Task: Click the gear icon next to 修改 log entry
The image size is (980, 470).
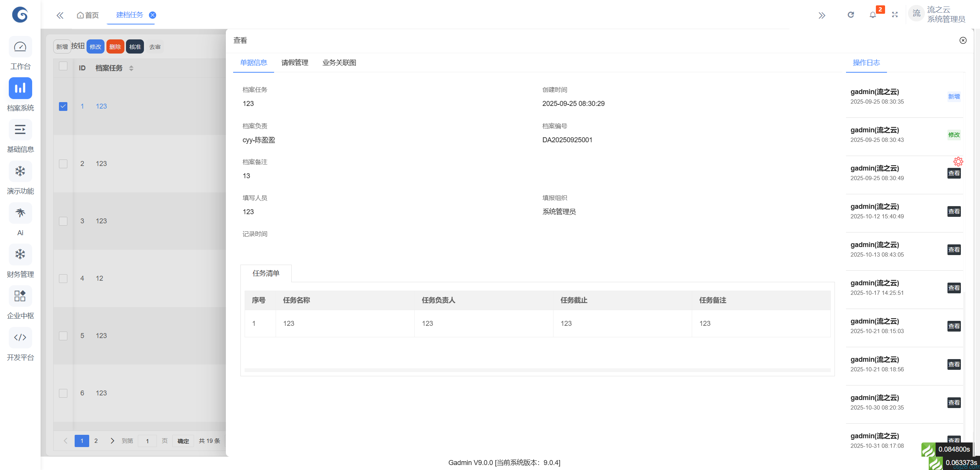Action: 958,161
